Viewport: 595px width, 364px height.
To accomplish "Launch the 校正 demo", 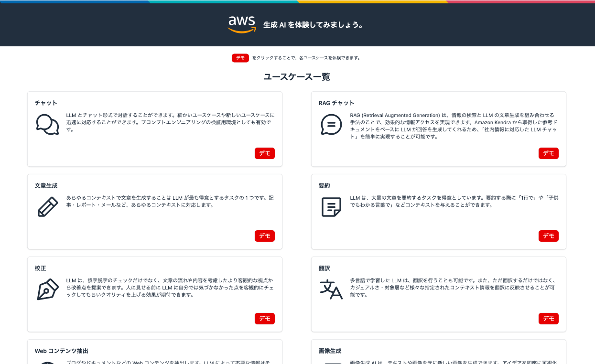I will pyautogui.click(x=264, y=319).
